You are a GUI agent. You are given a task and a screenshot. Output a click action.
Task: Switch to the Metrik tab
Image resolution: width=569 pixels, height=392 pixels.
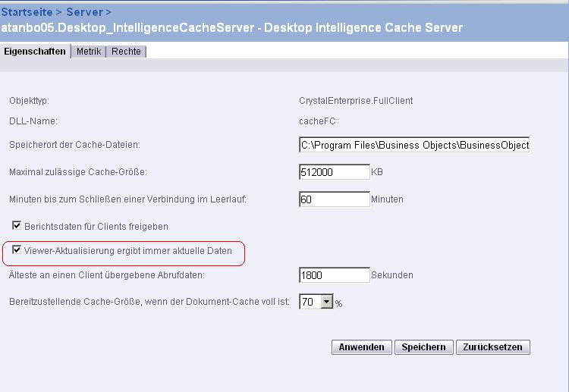tap(89, 52)
